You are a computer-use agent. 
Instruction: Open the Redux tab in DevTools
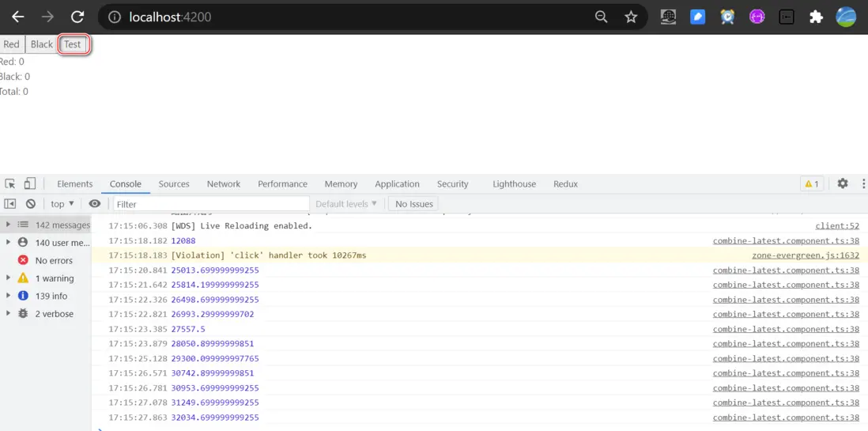(565, 183)
